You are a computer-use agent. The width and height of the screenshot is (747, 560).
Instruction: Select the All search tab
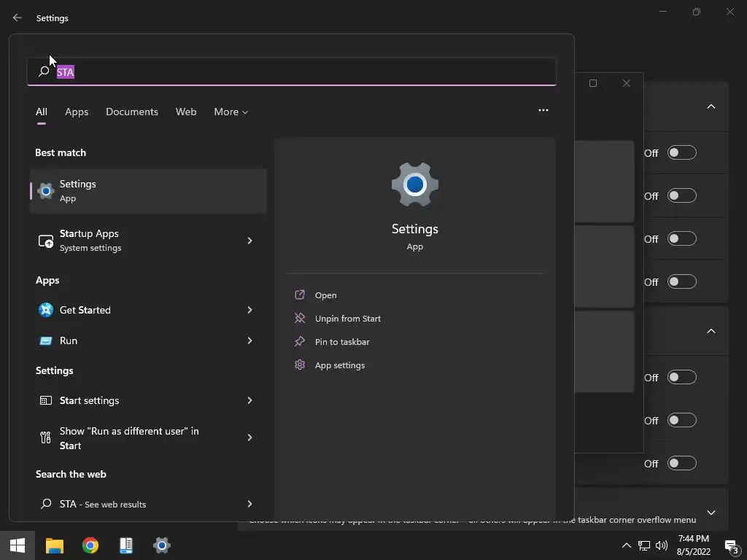pos(42,112)
